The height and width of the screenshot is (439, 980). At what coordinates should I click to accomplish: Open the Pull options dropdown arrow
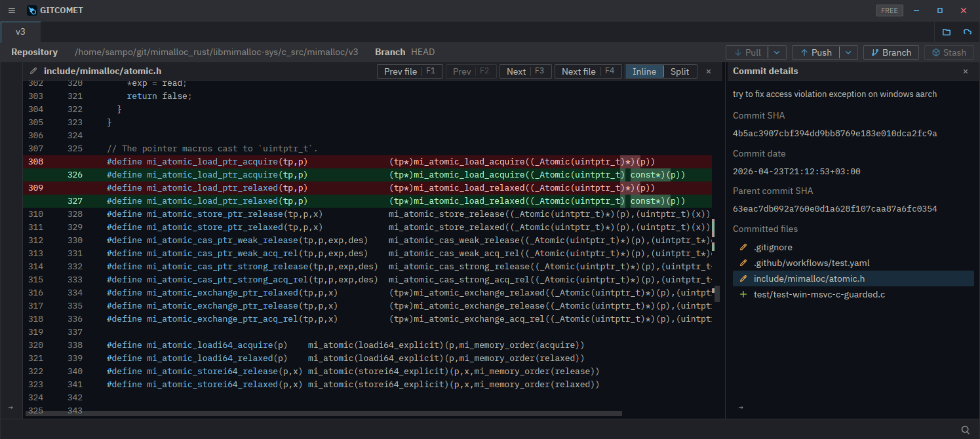click(777, 52)
